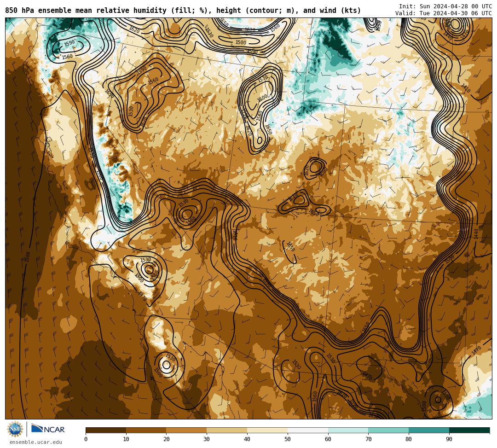Click the Init: Sun 2024-04-28 00 UTC text
The width and height of the screenshot is (497, 448).
point(445,6)
